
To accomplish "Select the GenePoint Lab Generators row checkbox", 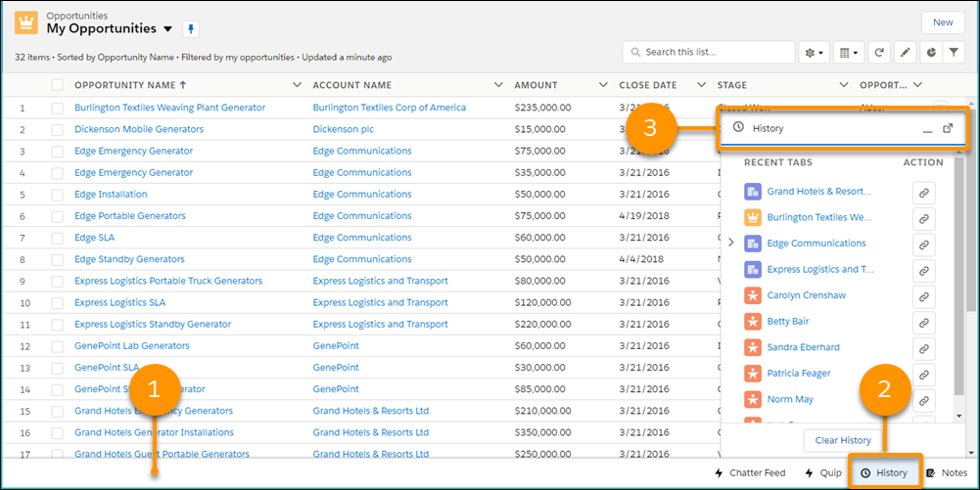I will point(57,346).
